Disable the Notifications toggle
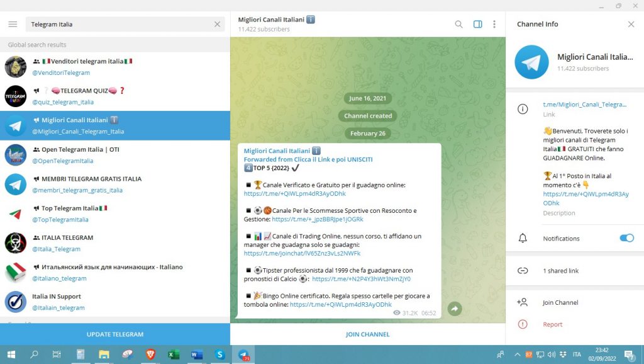This screenshot has height=364, width=644. [x=626, y=238]
